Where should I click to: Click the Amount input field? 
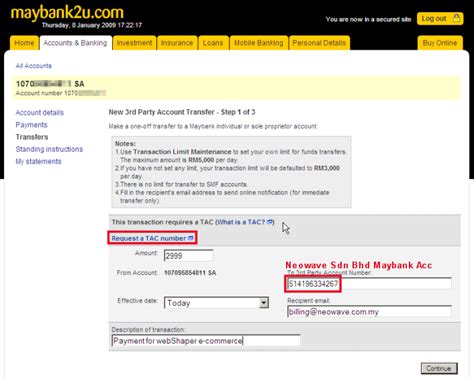pyautogui.click(x=188, y=256)
